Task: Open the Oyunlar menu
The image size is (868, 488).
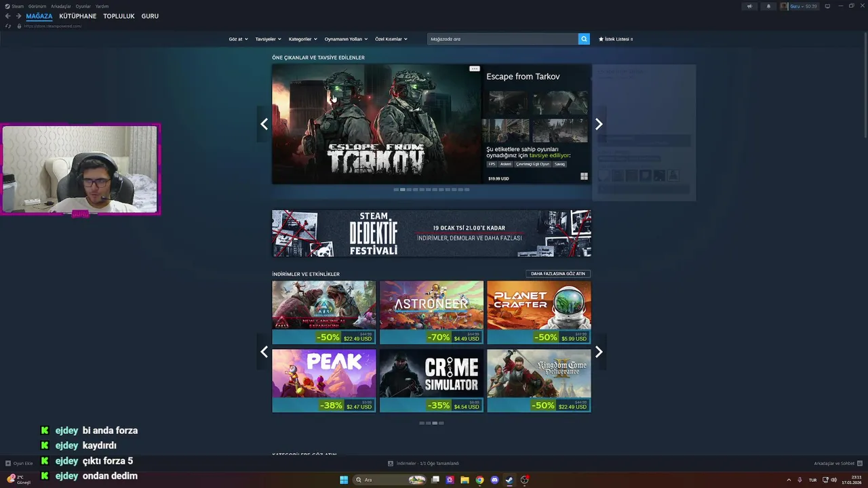Action: pyautogui.click(x=83, y=6)
